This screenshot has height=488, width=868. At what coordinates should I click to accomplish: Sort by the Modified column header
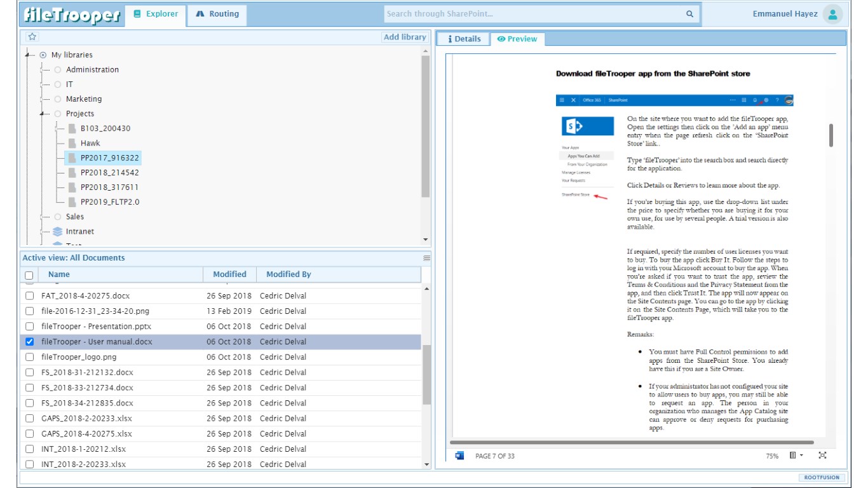click(230, 274)
